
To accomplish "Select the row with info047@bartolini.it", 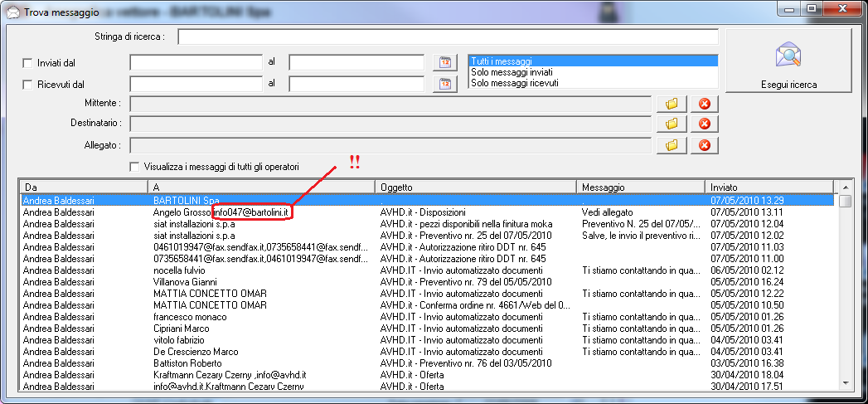I will [427, 212].
